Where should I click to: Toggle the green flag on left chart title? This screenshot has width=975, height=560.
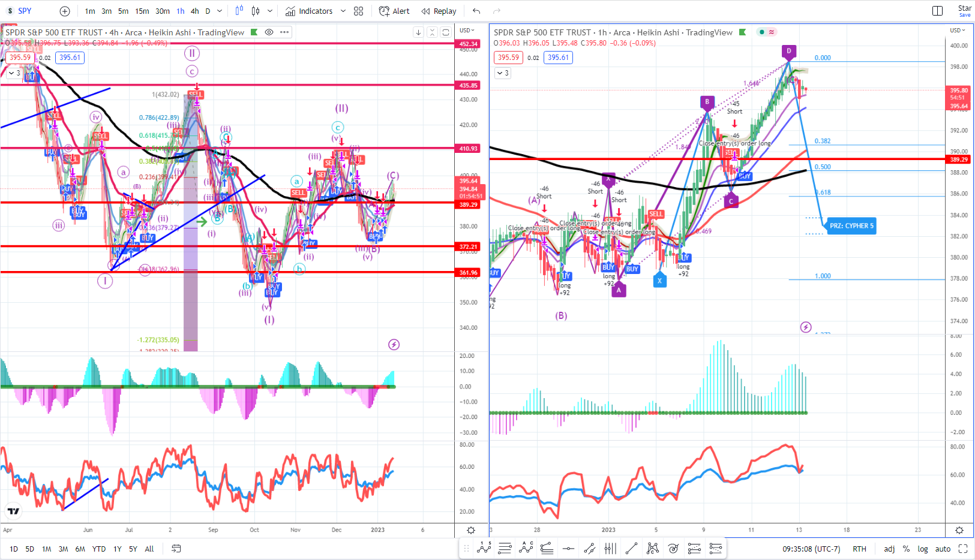tap(254, 32)
